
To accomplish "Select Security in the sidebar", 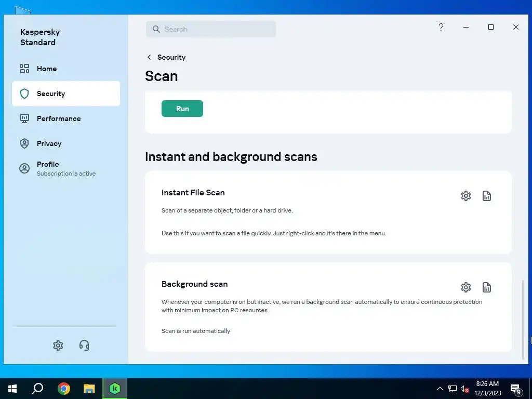I will 66,94.
